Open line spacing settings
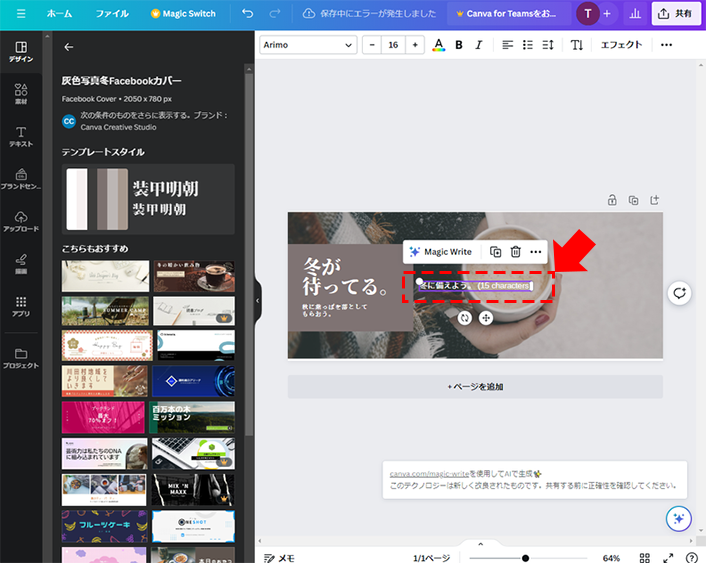 pos(548,45)
